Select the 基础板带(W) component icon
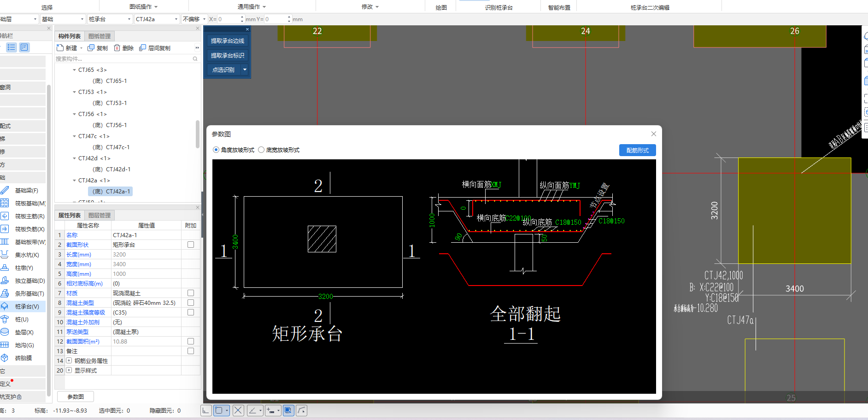This screenshot has width=868, height=420. coord(5,242)
